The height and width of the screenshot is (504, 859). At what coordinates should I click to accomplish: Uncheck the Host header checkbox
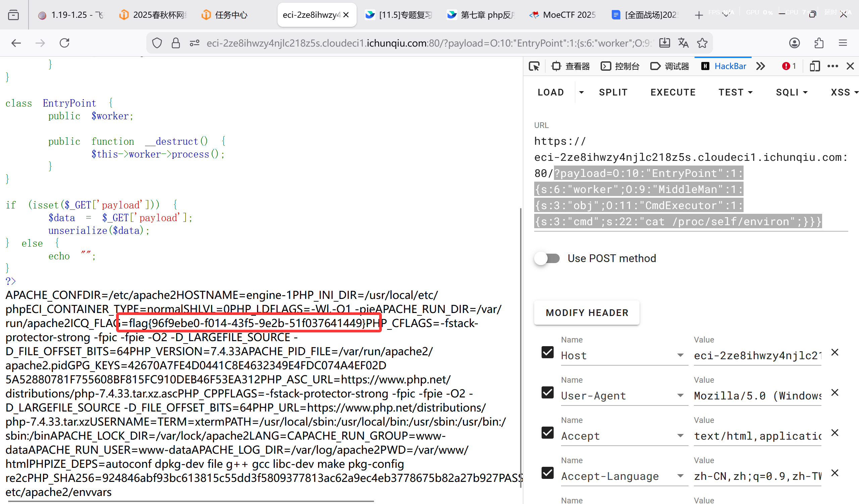(x=547, y=352)
